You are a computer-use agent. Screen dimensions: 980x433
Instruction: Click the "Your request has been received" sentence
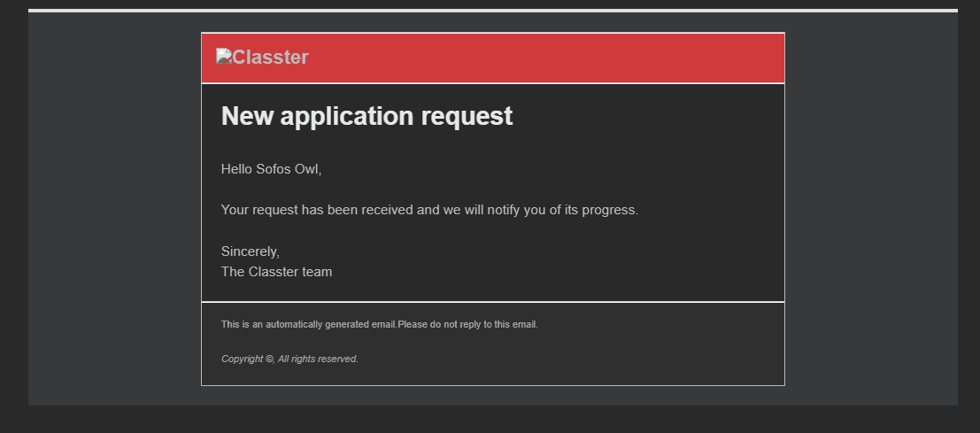[429, 210]
